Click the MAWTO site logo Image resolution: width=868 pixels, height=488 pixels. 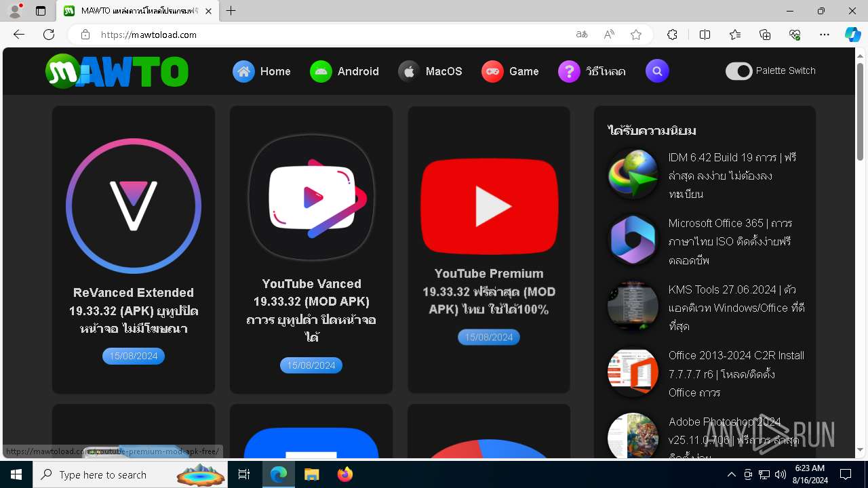point(117,71)
